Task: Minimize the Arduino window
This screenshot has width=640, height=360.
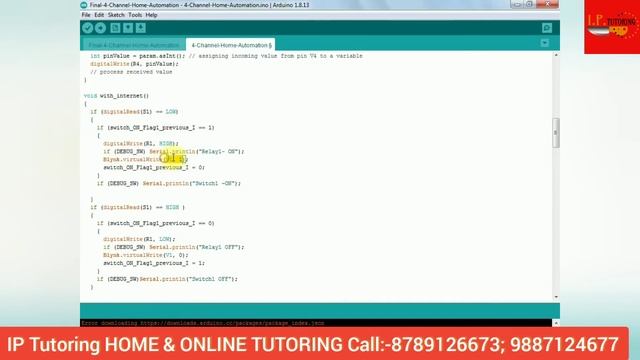Action: (x=516, y=4)
